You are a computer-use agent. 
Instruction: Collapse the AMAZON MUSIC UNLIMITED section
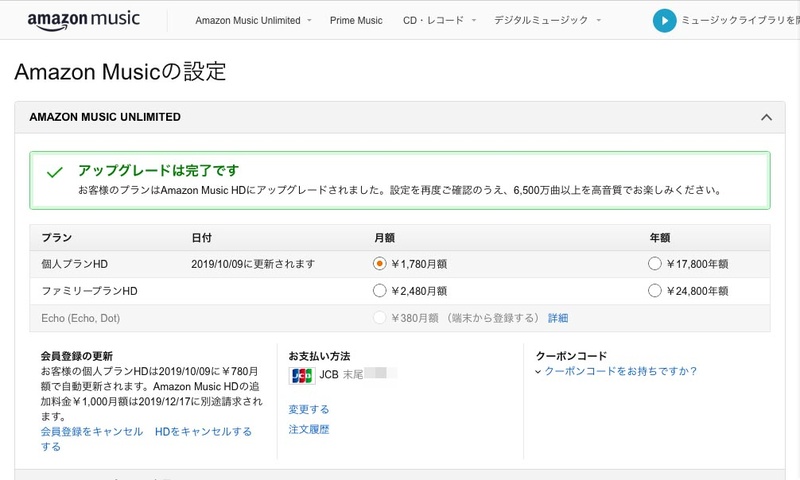(766, 117)
